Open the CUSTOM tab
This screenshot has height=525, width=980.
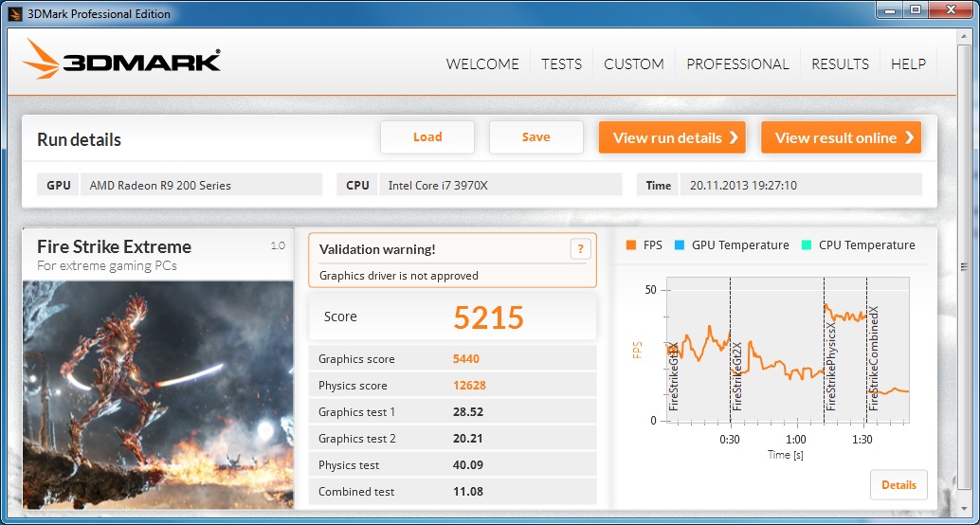pos(634,63)
